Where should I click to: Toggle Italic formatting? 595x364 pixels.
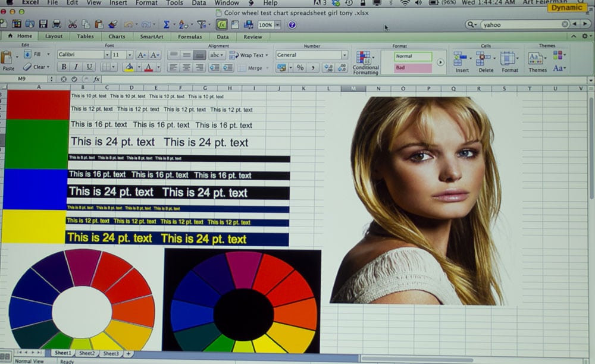tap(76, 67)
